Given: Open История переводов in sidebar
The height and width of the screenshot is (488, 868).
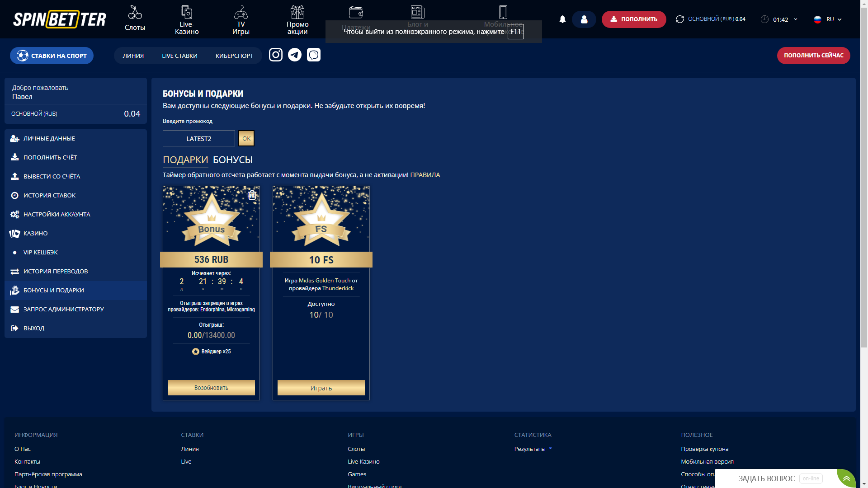Looking at the screenshot, I should 75,272.
